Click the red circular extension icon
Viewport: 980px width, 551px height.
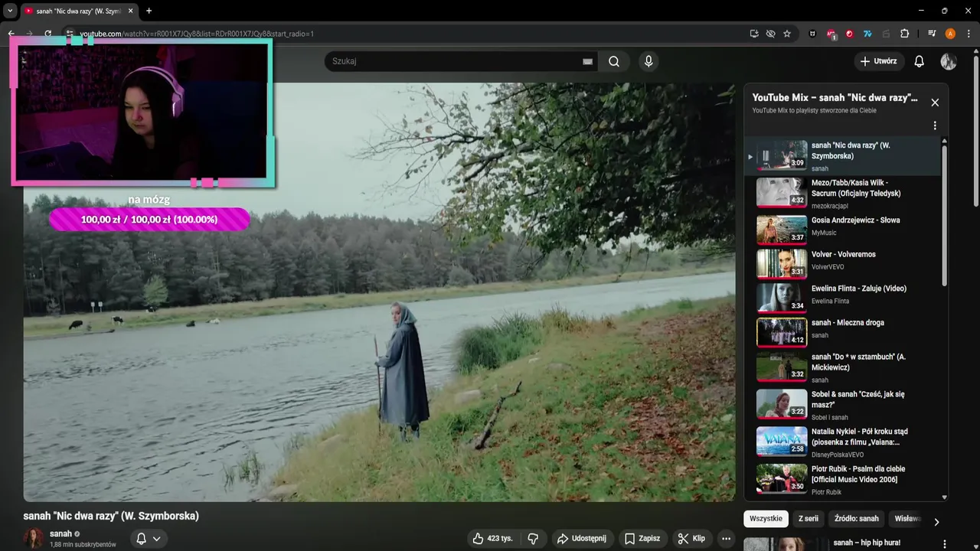pos(849,34)
